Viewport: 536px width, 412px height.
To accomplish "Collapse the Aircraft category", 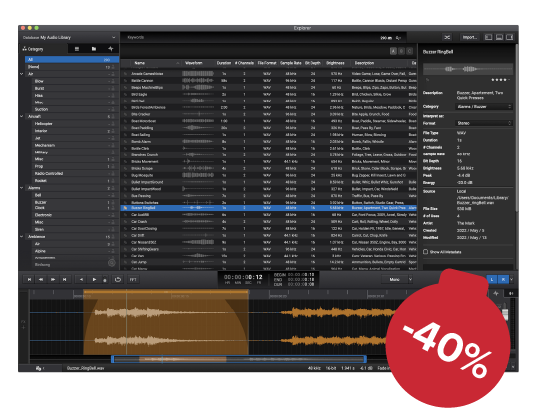I will [x=22, y=116].
